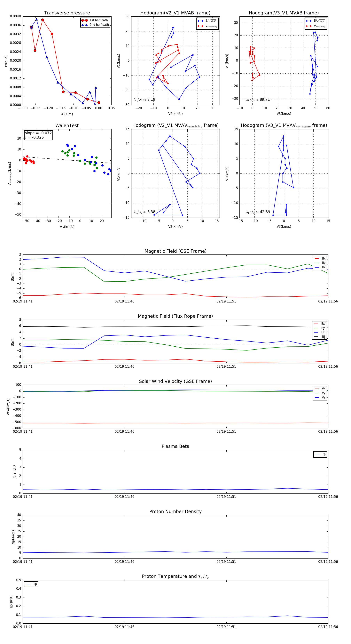Click 'r = -0.325' annotation
Viewport: 351px width, 644px height.
pos(35,137)
